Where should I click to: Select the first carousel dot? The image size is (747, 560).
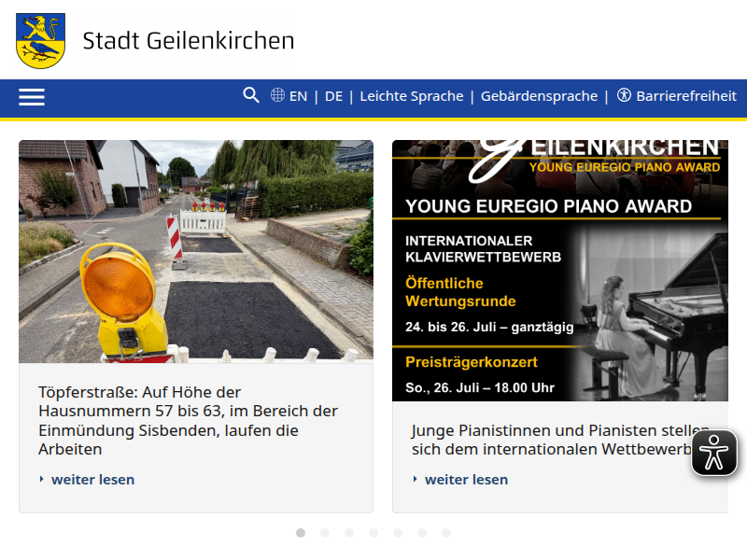(x=301, y=533)
